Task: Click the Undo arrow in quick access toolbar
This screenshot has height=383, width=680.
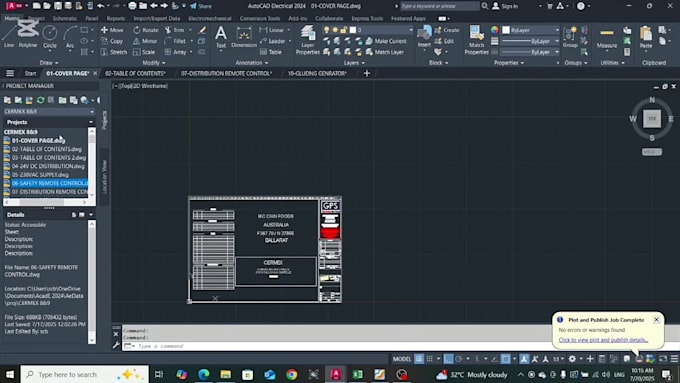Action: [101, 6]
